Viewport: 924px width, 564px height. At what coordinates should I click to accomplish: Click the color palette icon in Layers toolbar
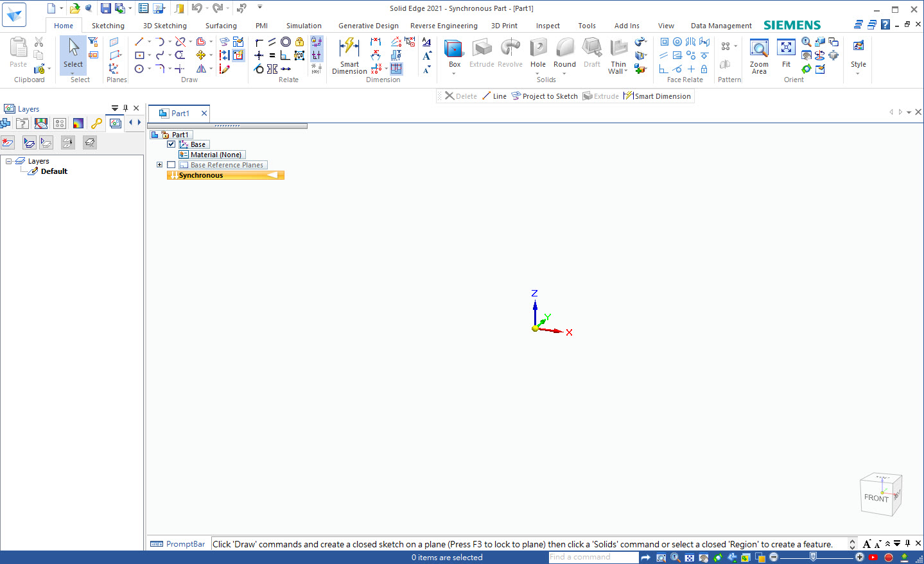[x=78, y=123]
